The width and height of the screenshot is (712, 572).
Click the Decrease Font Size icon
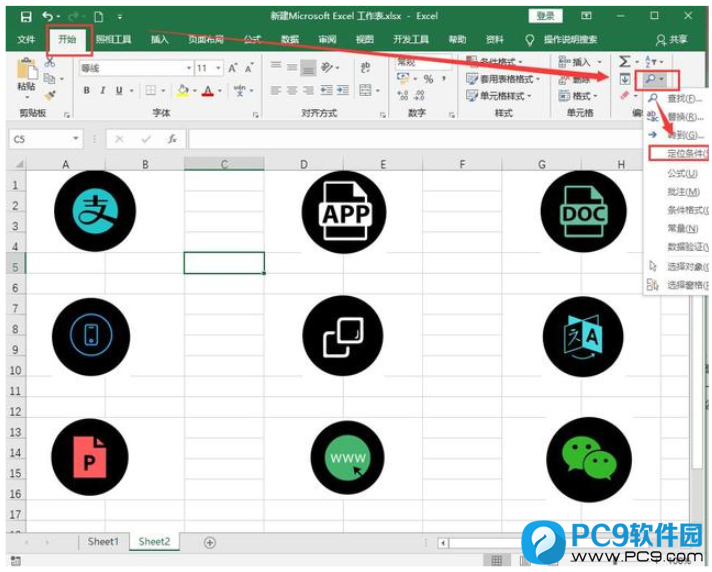point(249,68)
